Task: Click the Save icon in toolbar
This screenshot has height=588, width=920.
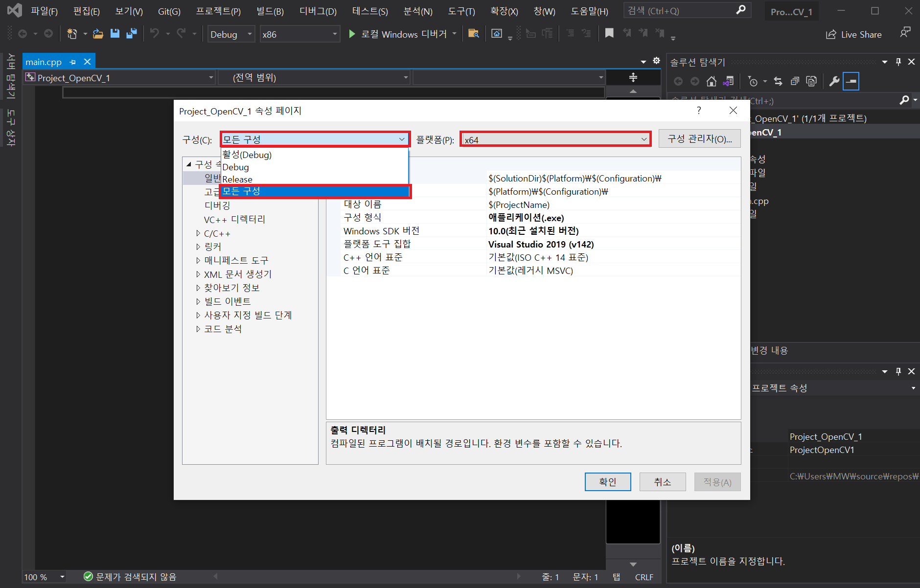Action: (x=115, y=34)
